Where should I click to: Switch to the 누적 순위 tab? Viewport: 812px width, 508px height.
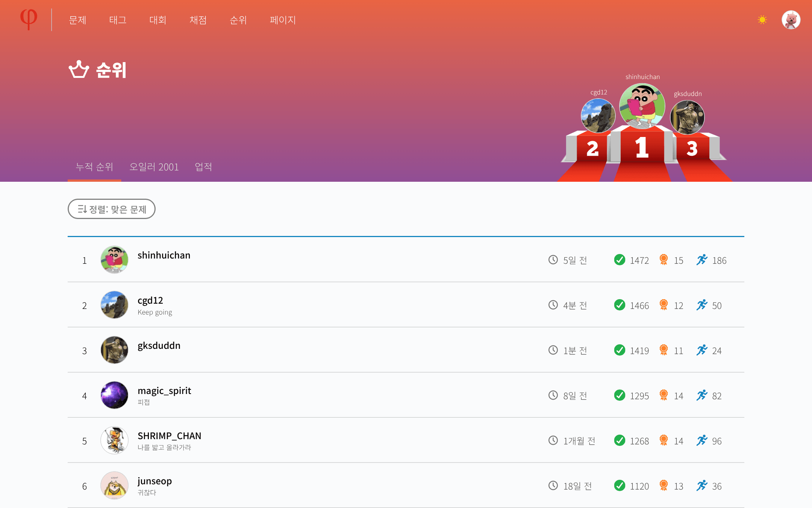click(94, 167)
